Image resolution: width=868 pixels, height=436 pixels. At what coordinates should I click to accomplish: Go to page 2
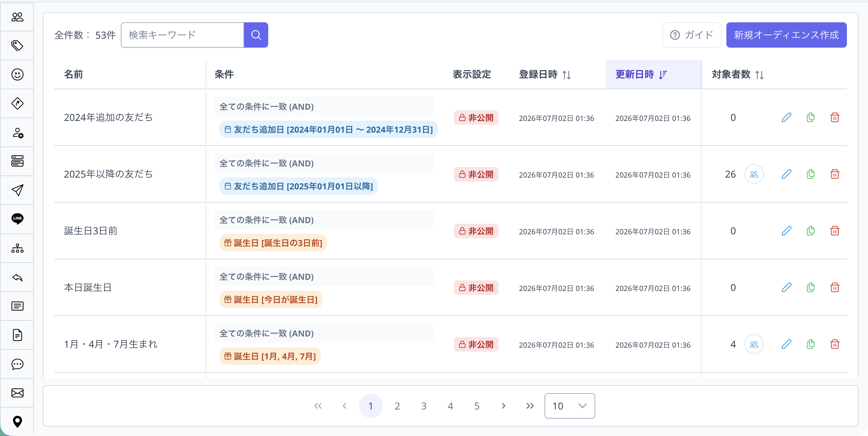point(397,406)
